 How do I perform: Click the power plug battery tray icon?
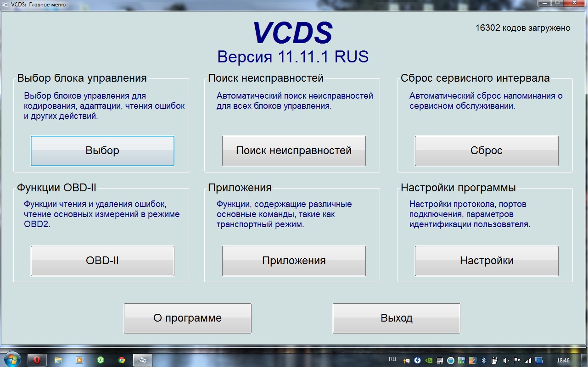click(x=494, y=361)
